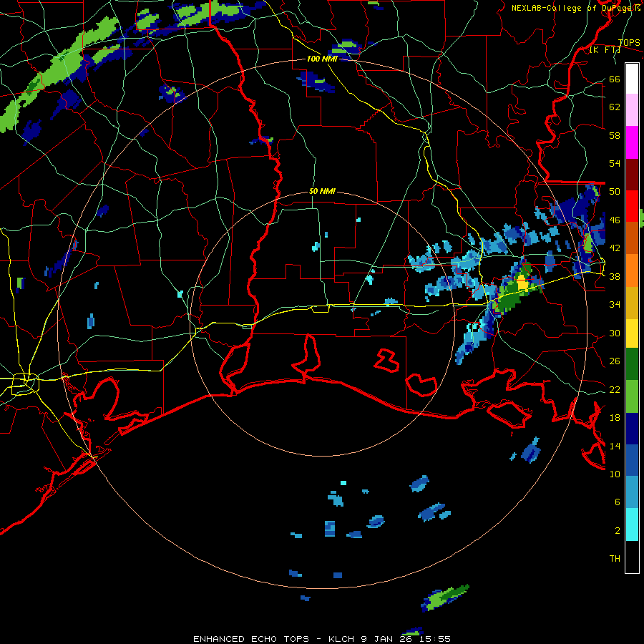
Task: Click the 2 value on the scale
Action: click(618, 530)
